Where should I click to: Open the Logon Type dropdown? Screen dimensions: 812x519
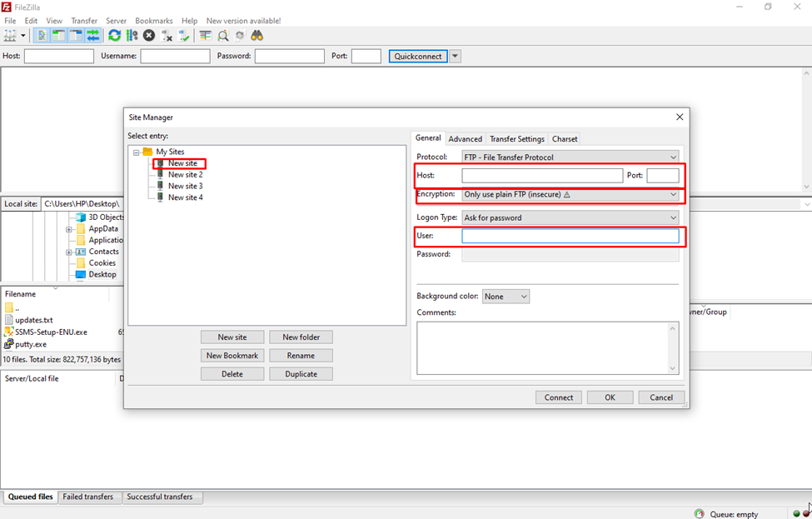570,217
